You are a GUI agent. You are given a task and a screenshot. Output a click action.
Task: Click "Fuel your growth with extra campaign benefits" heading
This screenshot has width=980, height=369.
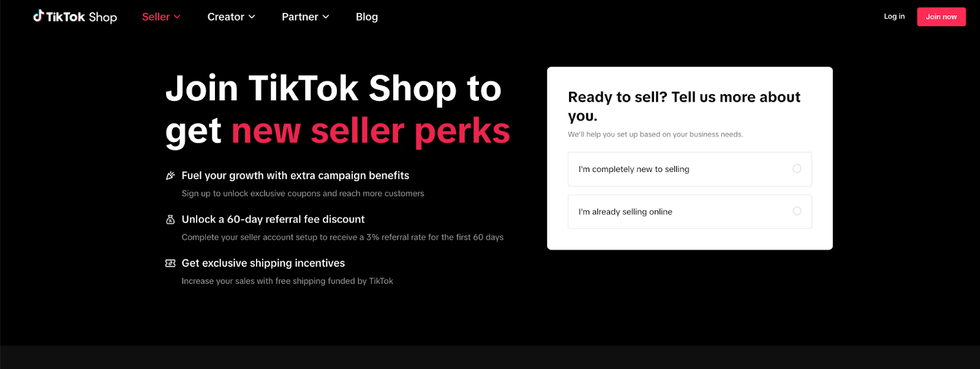[x=295, y=176]
